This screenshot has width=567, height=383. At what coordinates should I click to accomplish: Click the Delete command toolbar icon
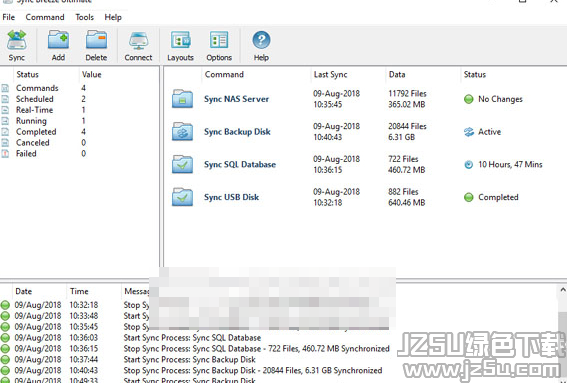pyautogui.click(x=96, y=40)
